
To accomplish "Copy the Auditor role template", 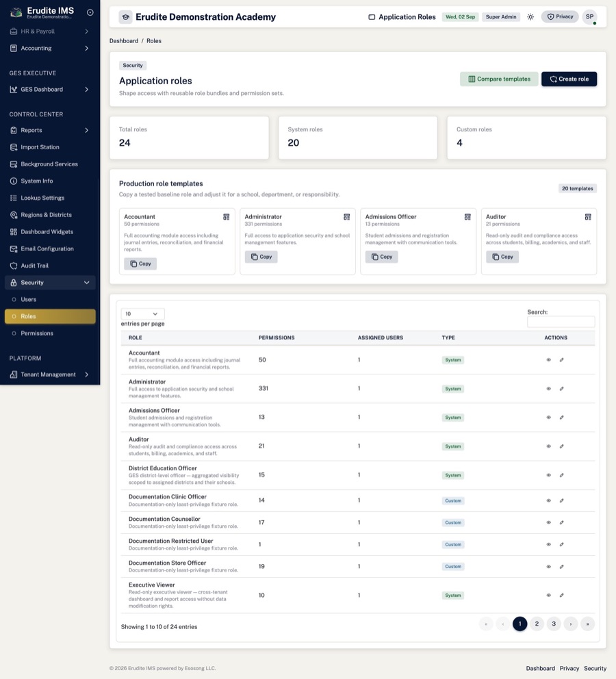I will click(x=502, y=257).
